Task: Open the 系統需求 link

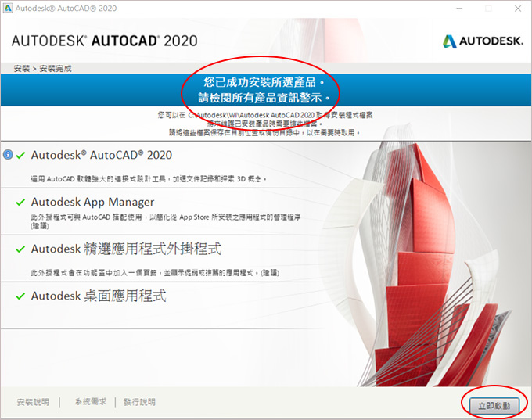Action: coord(91,402)
